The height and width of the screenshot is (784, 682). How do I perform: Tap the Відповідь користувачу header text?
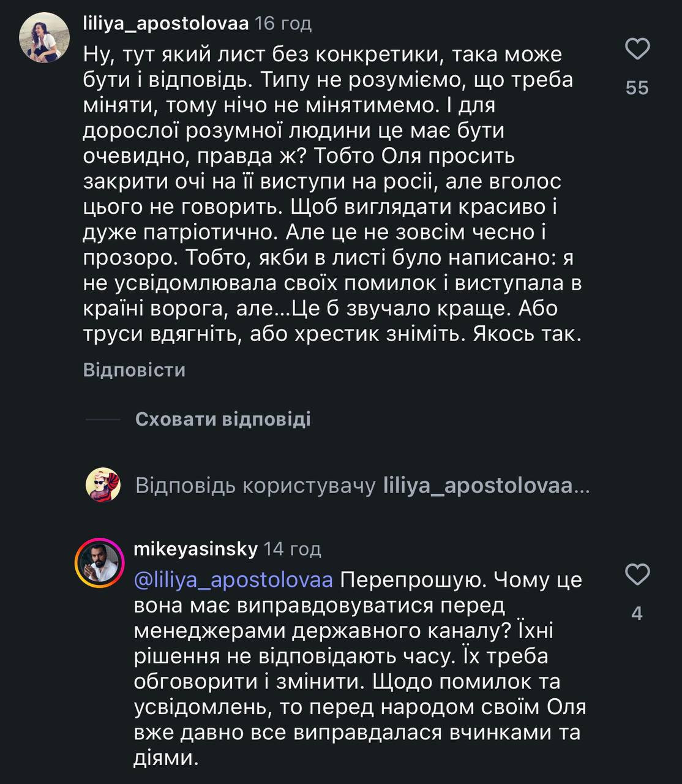point(255,486)
